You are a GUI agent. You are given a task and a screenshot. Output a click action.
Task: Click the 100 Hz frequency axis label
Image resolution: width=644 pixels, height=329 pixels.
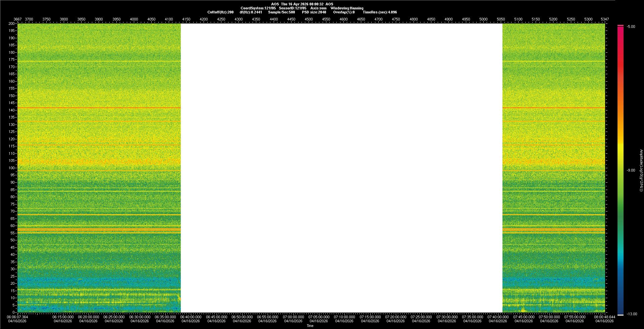[x=12, y=168]
